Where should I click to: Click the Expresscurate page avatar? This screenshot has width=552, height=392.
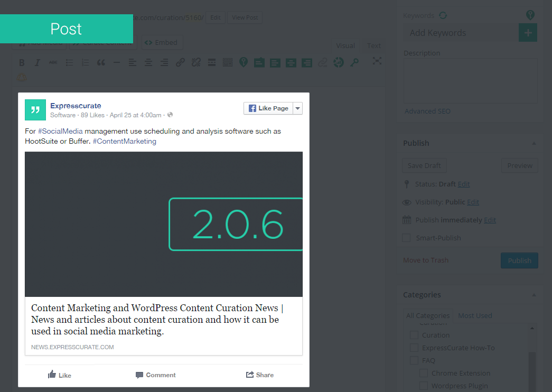35,110
